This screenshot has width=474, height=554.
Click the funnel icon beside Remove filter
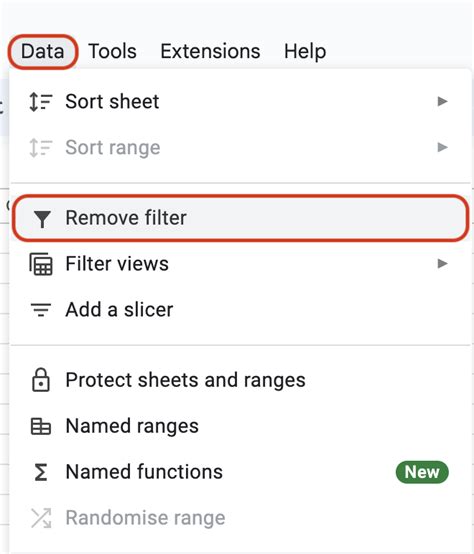pos(42,219)
